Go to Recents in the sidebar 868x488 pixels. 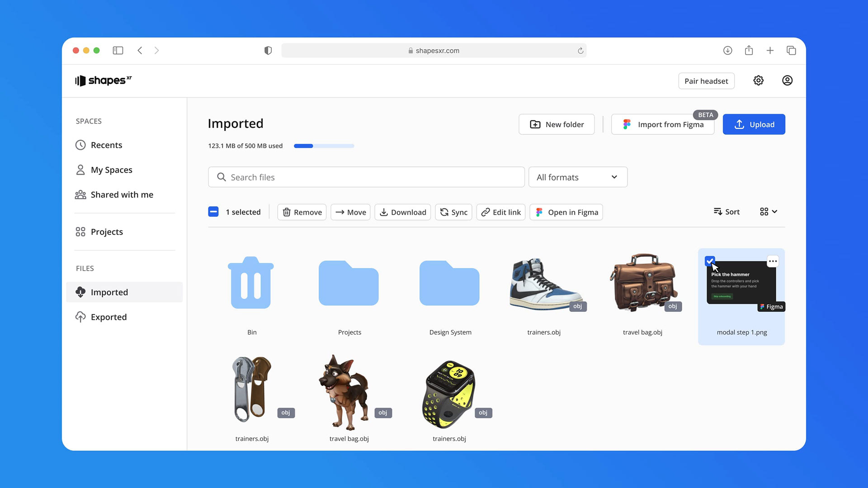106,145
